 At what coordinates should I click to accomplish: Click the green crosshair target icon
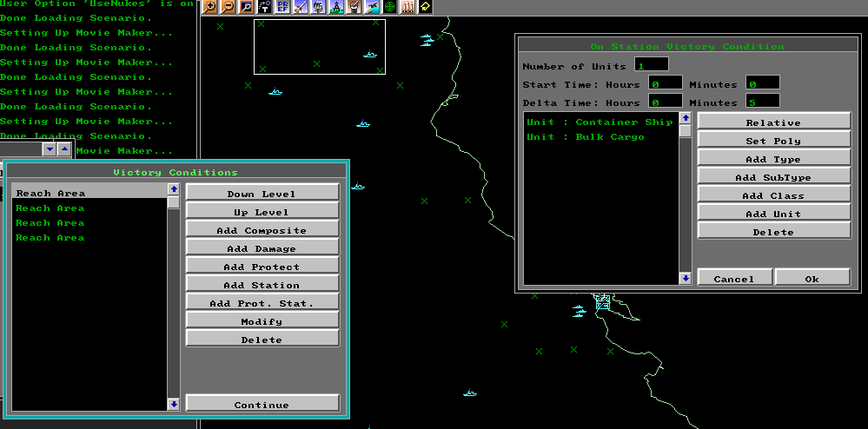pyautogui.click(x=390, y=7)
